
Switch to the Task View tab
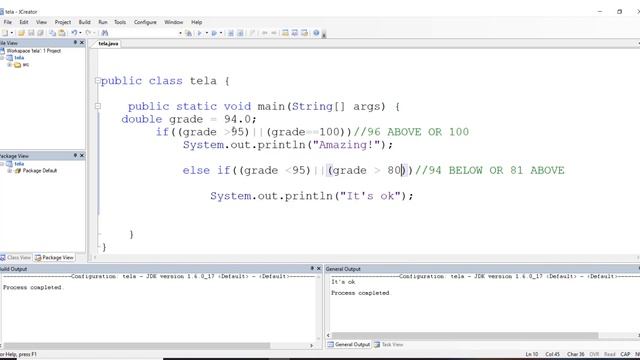point(389,344)
